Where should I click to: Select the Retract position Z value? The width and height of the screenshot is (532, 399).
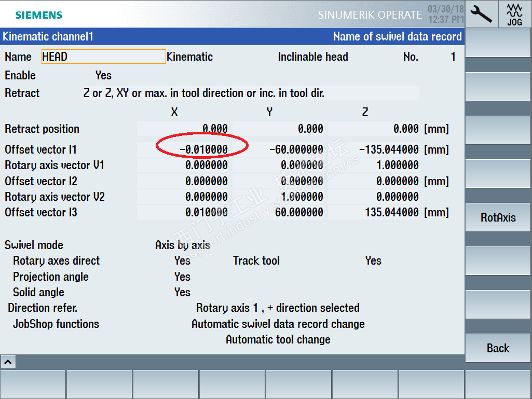373,129
